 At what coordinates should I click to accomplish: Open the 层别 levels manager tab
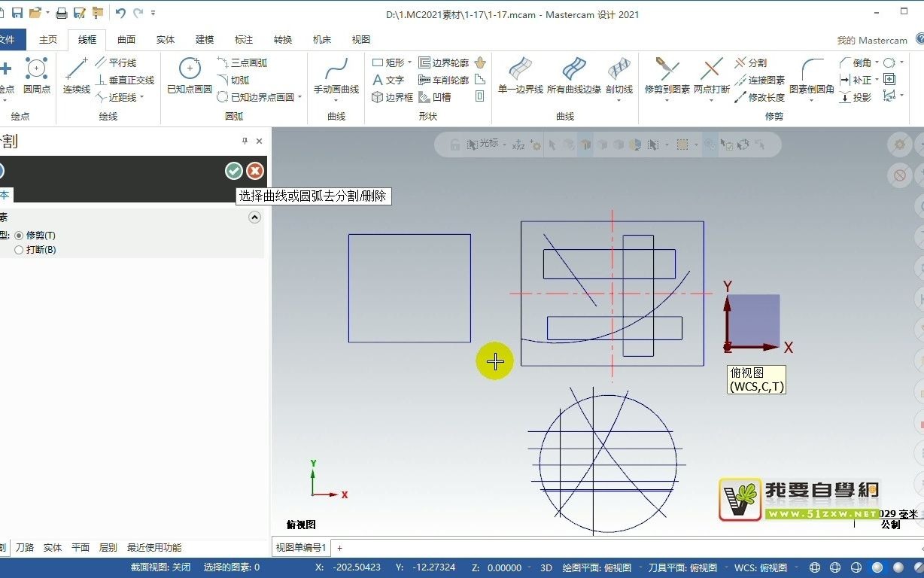pyautogui.click(x=108, y=548)
